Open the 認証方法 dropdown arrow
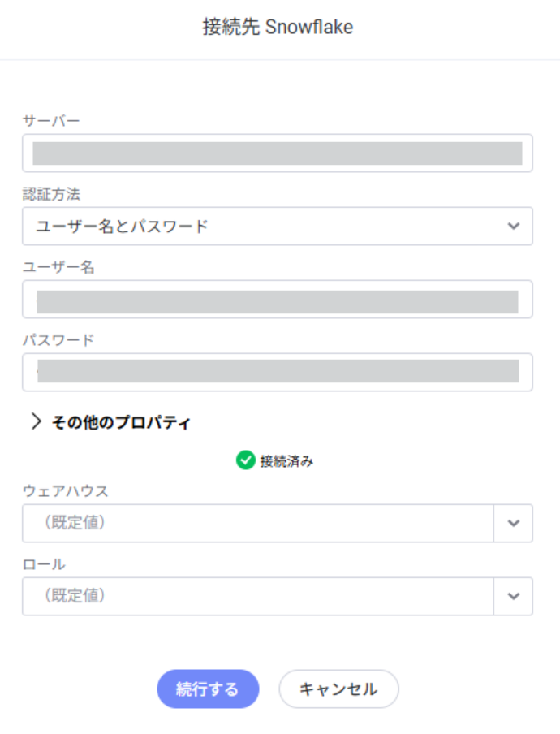 pos(513,226)
